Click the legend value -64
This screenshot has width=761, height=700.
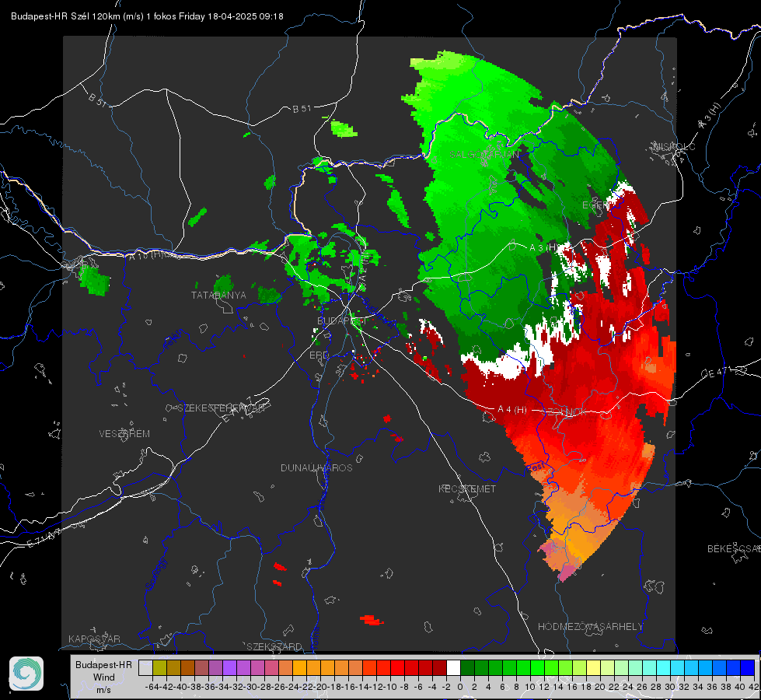coord(152,687)
